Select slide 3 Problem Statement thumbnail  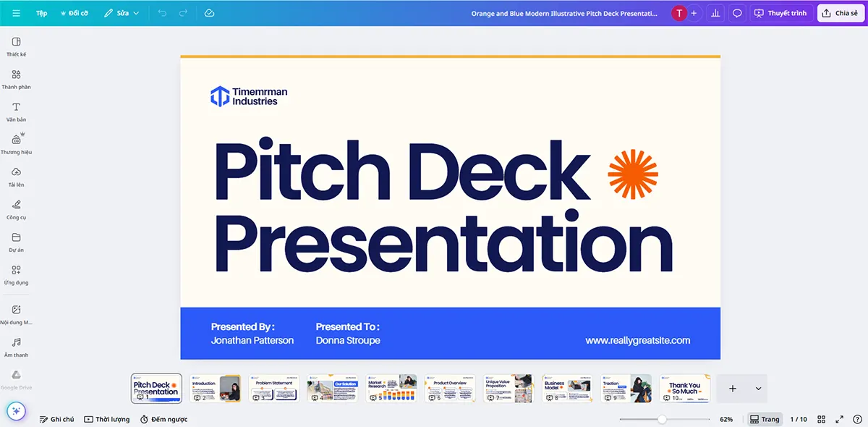[274, 389]
